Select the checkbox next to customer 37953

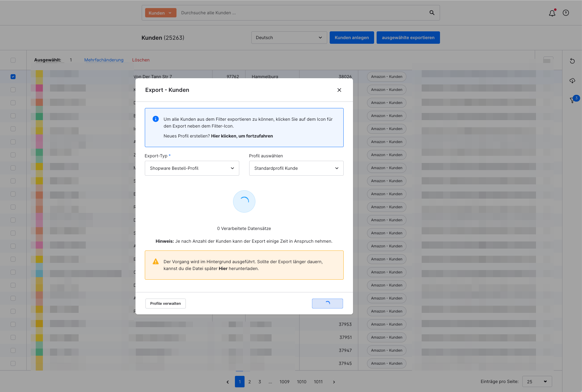[13, 324]
